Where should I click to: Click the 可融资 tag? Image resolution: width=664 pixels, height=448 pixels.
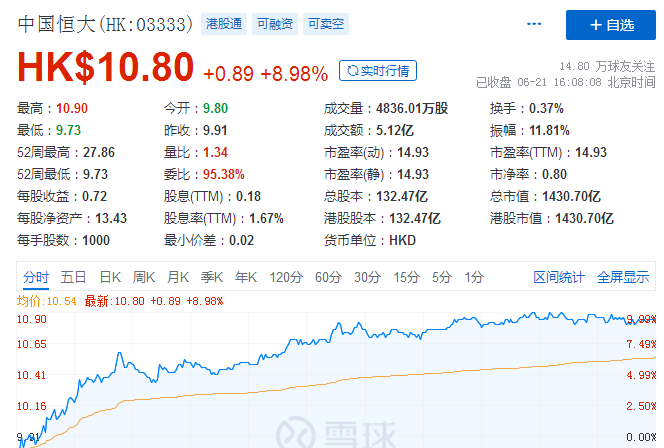pyautogui.click(x=275, y=24)
